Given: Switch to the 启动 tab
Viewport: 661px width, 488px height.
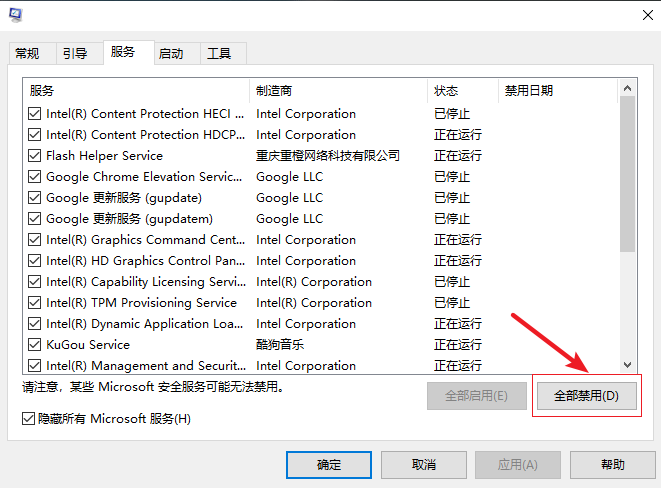Looking at the screenshot, I should coord(171,54).
